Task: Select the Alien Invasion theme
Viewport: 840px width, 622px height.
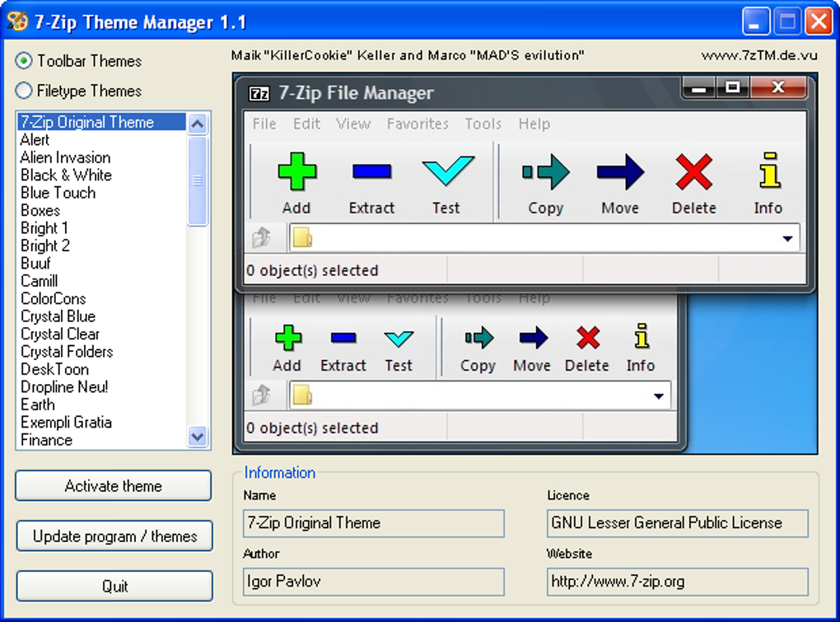Action: [102, 157]
